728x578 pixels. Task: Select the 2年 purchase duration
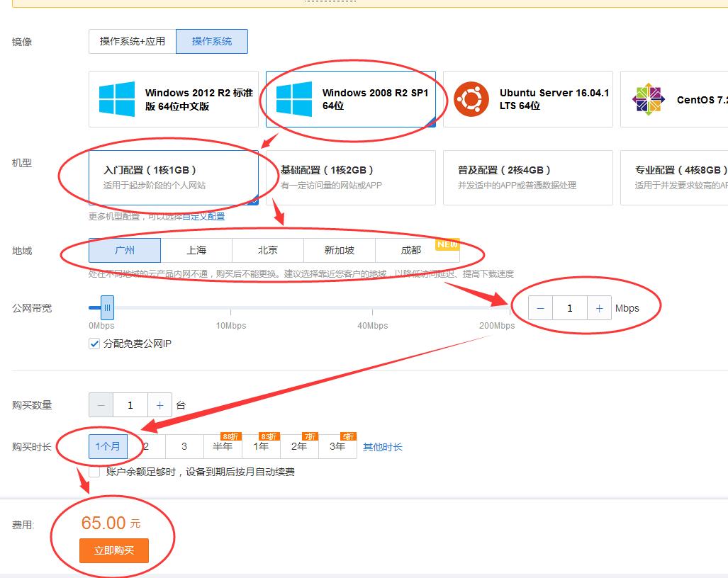tap(299, 447)
